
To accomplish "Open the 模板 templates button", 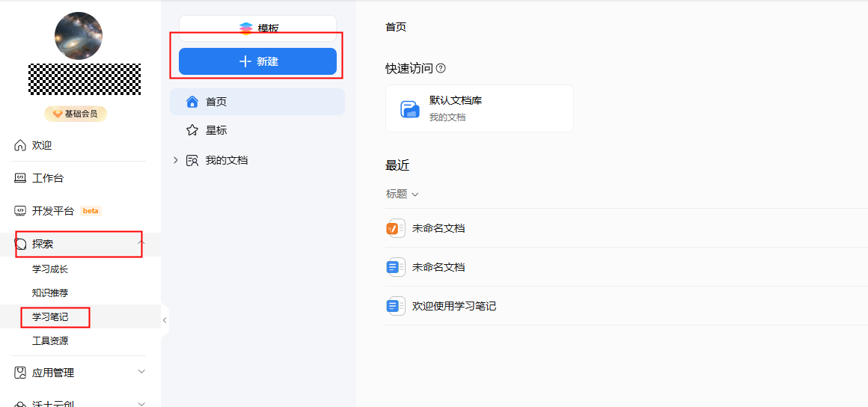I will tap(257, 28).
